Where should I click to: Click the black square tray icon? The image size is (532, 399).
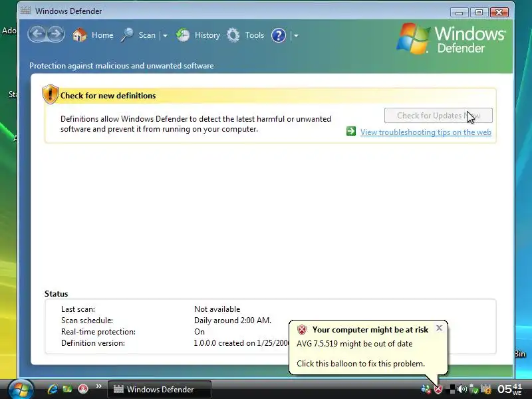point(452,389)
